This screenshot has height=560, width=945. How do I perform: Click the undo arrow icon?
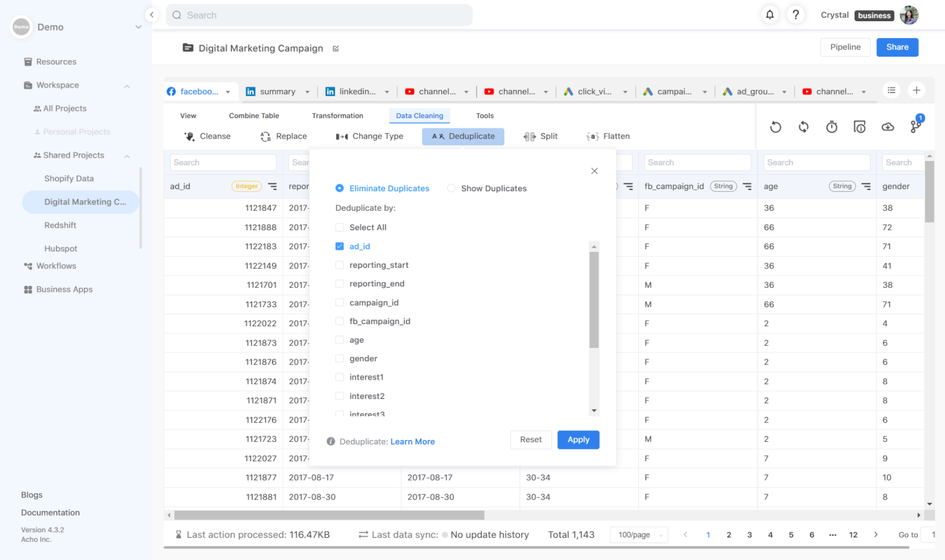[x=775, y=127]
